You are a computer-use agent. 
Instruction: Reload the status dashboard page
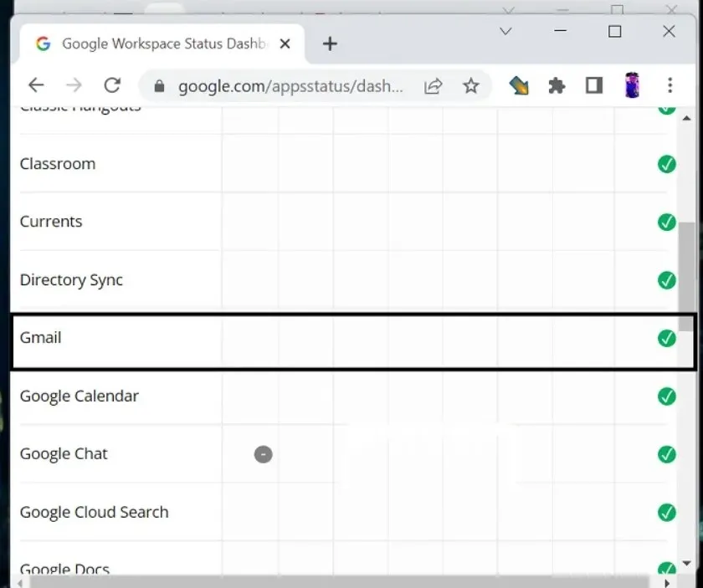[x=112, y=85]
